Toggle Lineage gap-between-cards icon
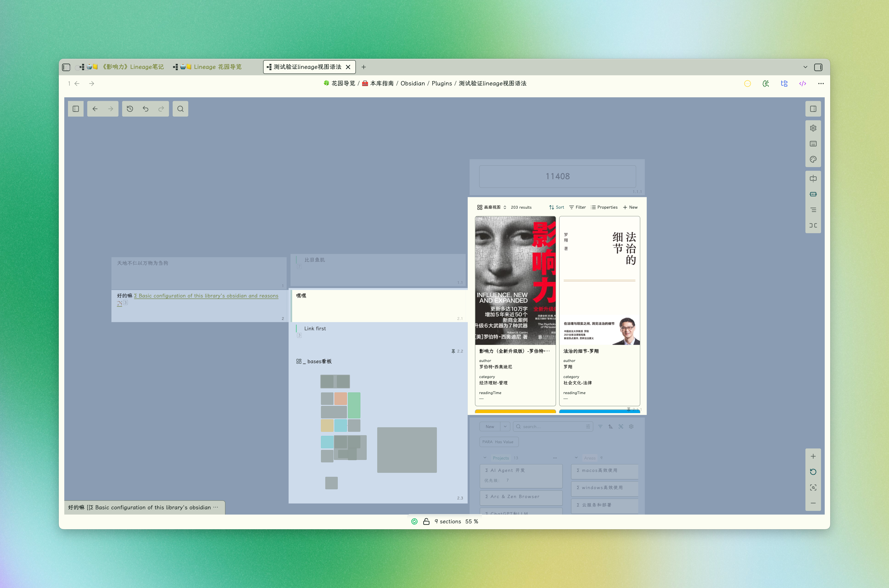 tap(813, 225)
